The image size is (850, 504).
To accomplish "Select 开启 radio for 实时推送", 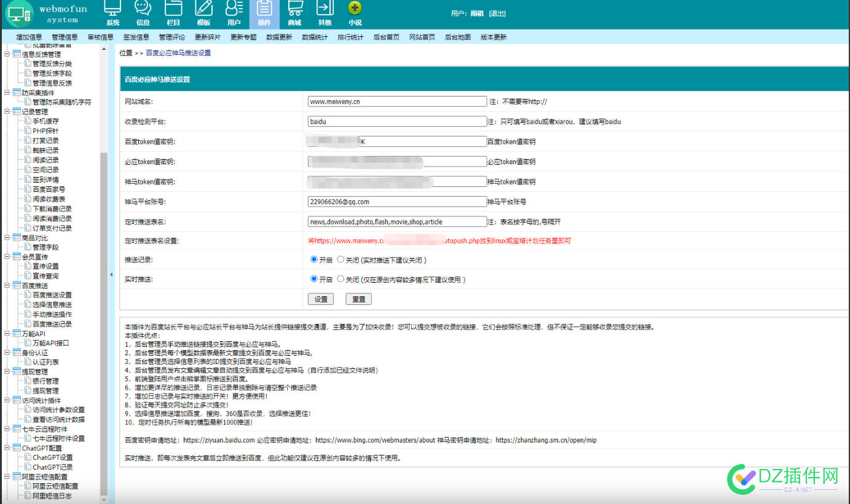I will point(314,279).
